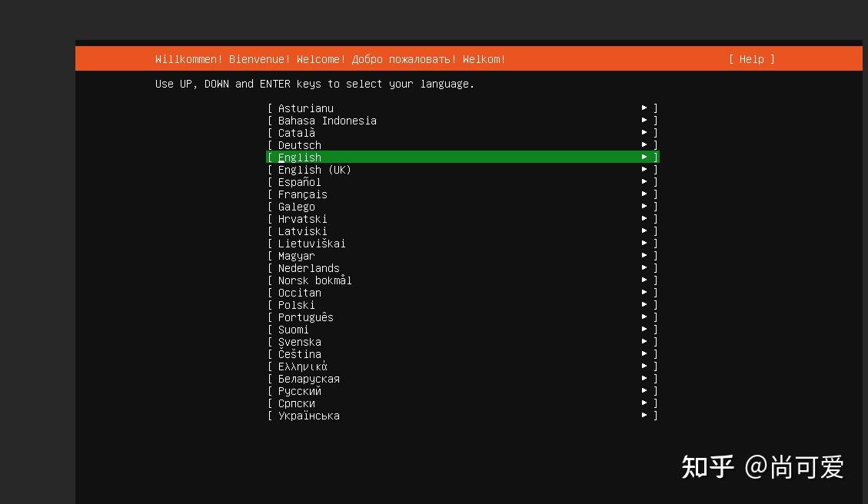
Task: Click the arrow at end of Deutsch row
Action: (644, 144)
